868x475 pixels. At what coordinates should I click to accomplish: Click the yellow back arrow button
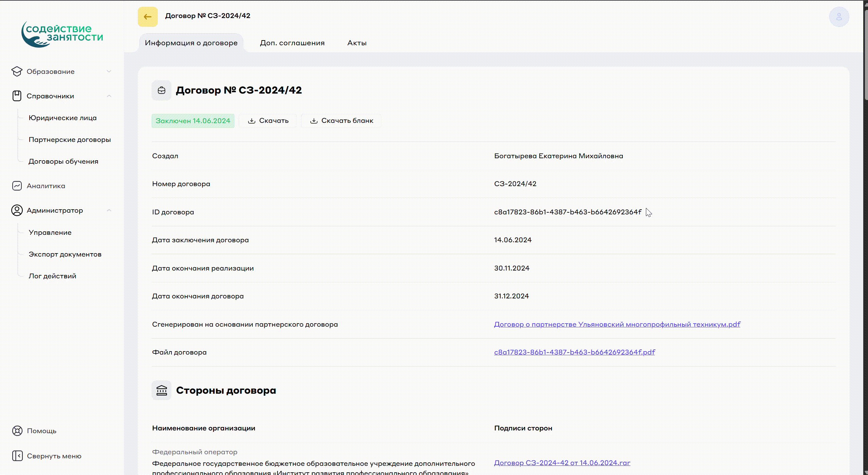[148, 17]
